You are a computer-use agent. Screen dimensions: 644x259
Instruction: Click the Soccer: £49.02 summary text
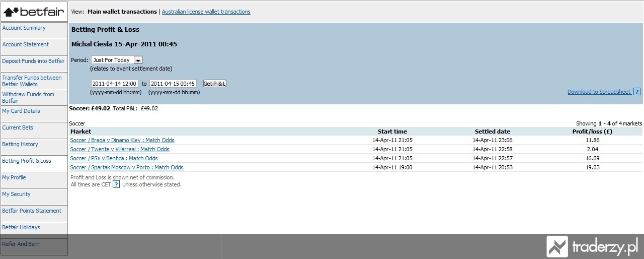pos(90,108)
